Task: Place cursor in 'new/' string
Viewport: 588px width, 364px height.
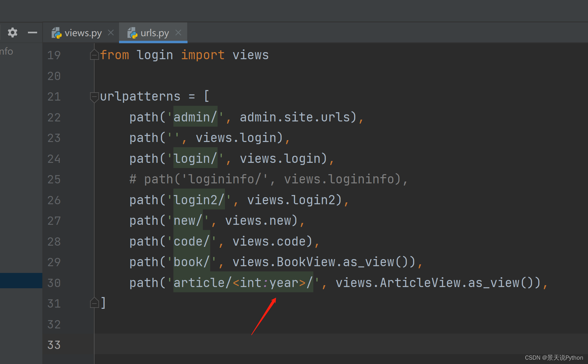Action: 188,220
